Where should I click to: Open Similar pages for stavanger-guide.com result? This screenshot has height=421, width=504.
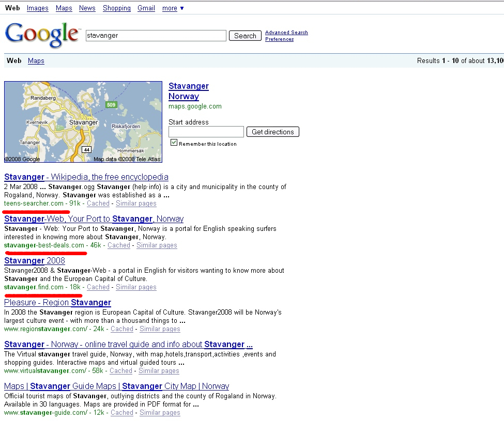click(160, 413)
